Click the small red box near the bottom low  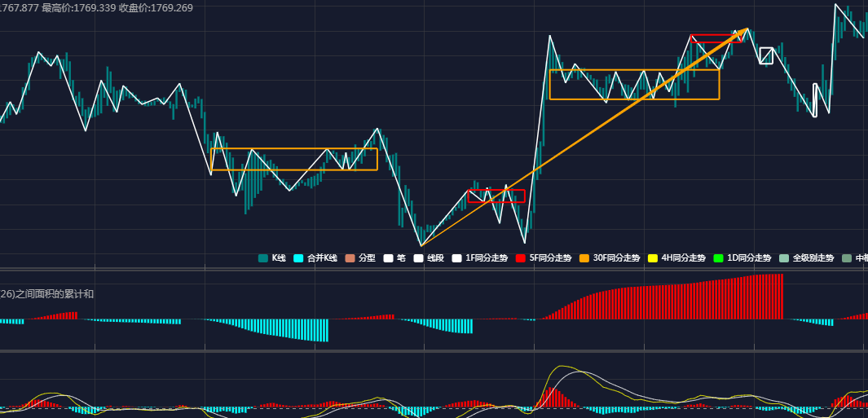[496, 196]
